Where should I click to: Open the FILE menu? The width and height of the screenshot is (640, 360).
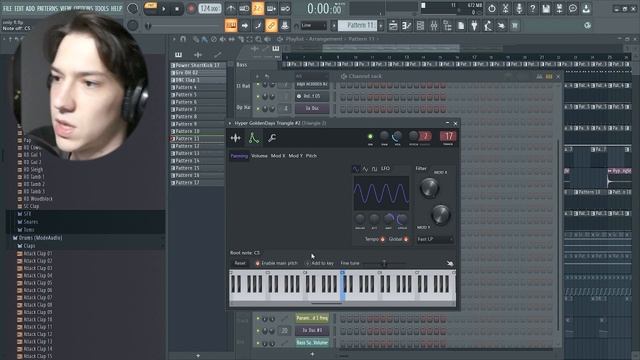pos(7,8)
